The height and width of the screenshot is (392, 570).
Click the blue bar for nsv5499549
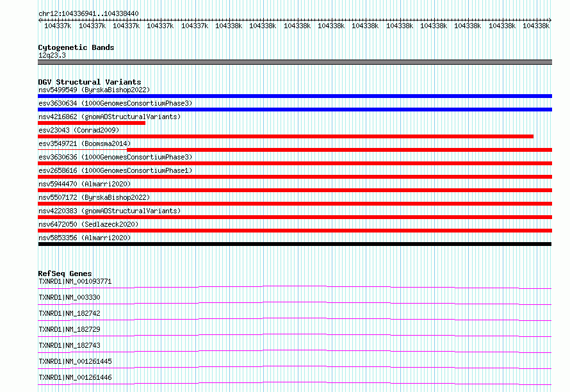click(295, 96)
